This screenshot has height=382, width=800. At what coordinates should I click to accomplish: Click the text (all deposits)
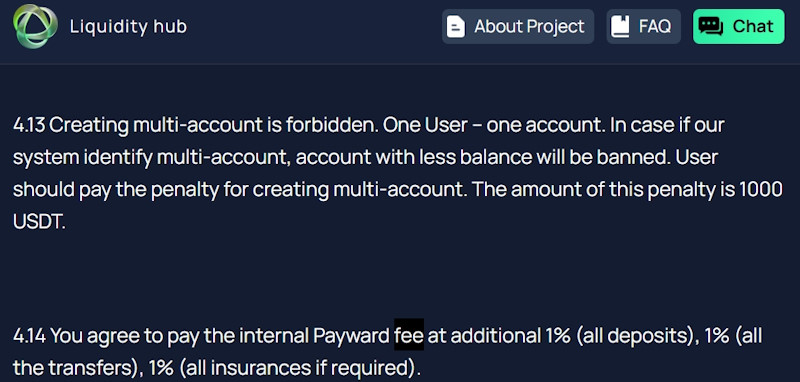pos(637,337)
